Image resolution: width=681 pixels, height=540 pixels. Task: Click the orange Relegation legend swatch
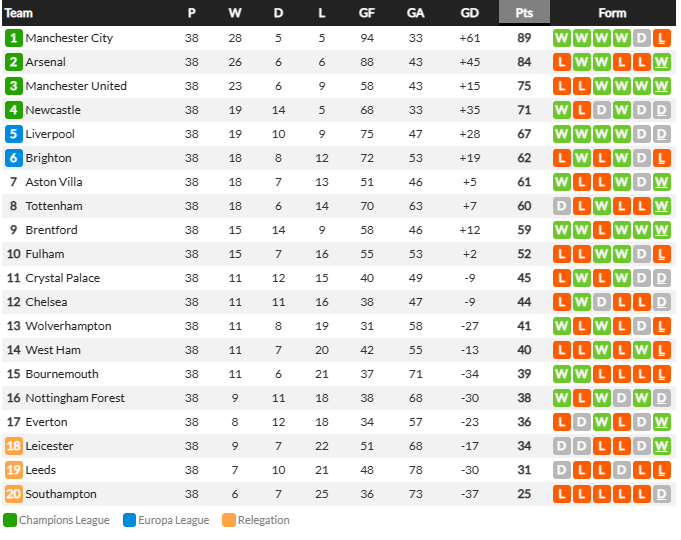pyautogui.click(x=229, y=520)
